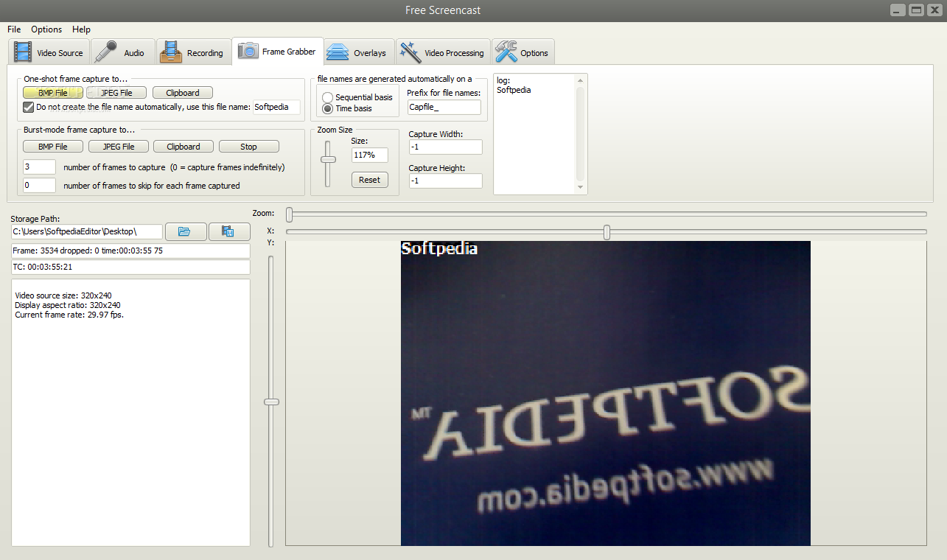The image size is (947, 560).
Task: Click the Y position vertical slider handle
Action: click(271, 402)
